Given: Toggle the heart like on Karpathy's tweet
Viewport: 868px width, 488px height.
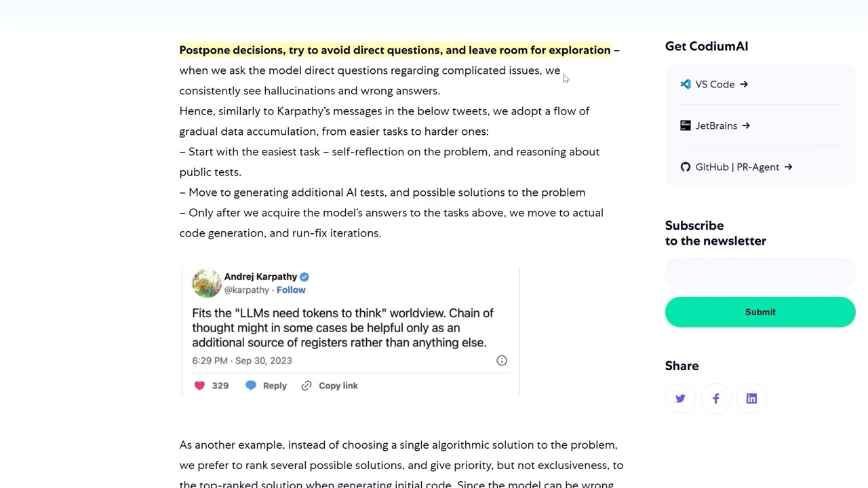Looking at the screenshot, I should click(199, 385).
